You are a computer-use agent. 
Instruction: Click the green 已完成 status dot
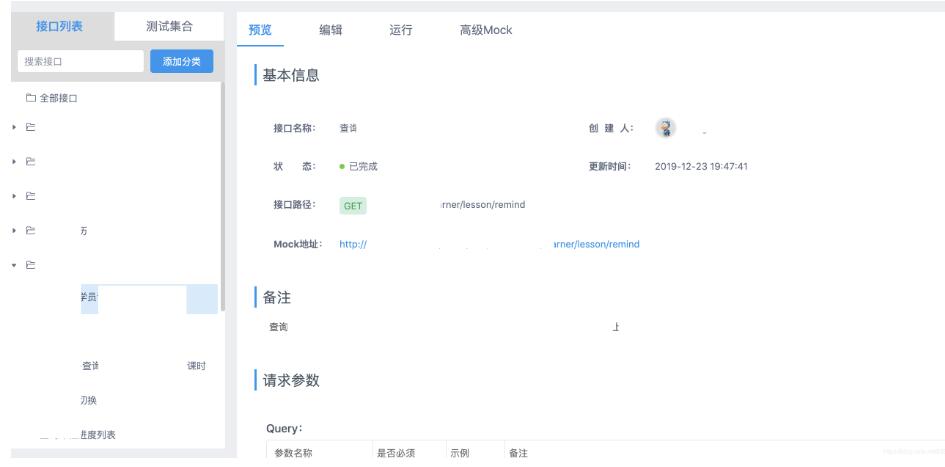(x=342, y=167)
